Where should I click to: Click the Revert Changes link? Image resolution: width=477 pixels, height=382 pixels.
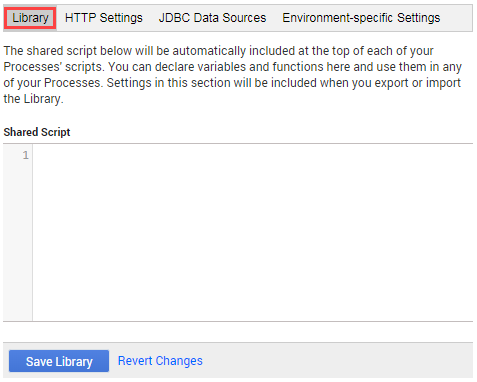pyautogui.click(x=160, y=361)
